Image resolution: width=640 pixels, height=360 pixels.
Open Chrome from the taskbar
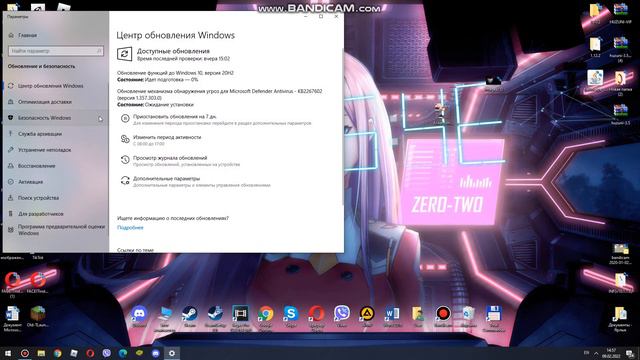coord(58,353)
